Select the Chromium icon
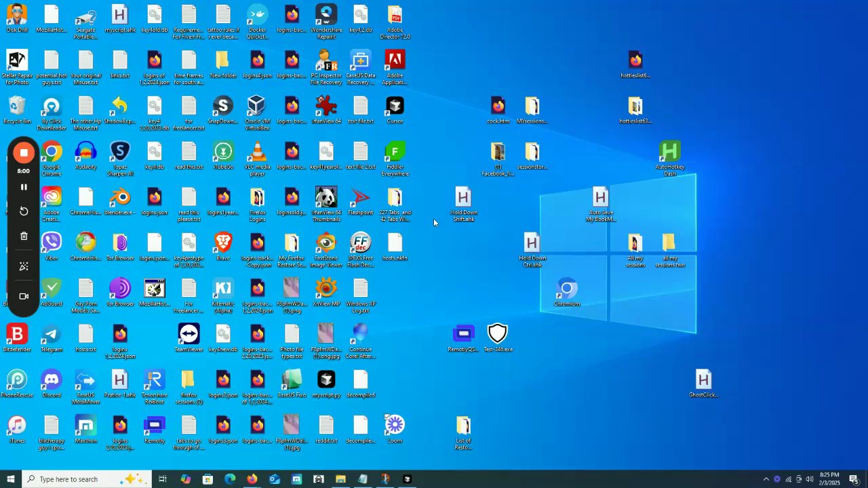The width and height of the screenshot is (868, 488). (x=567, y=292)
